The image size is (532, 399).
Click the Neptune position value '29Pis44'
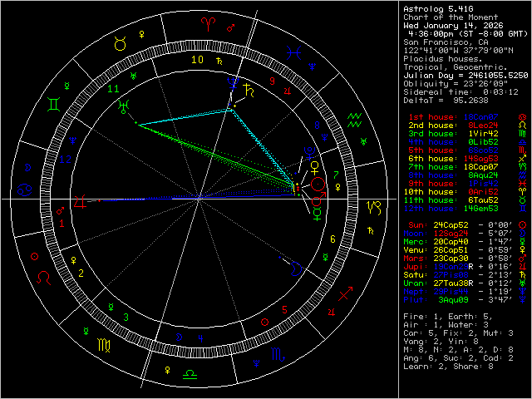pos(451,292)
